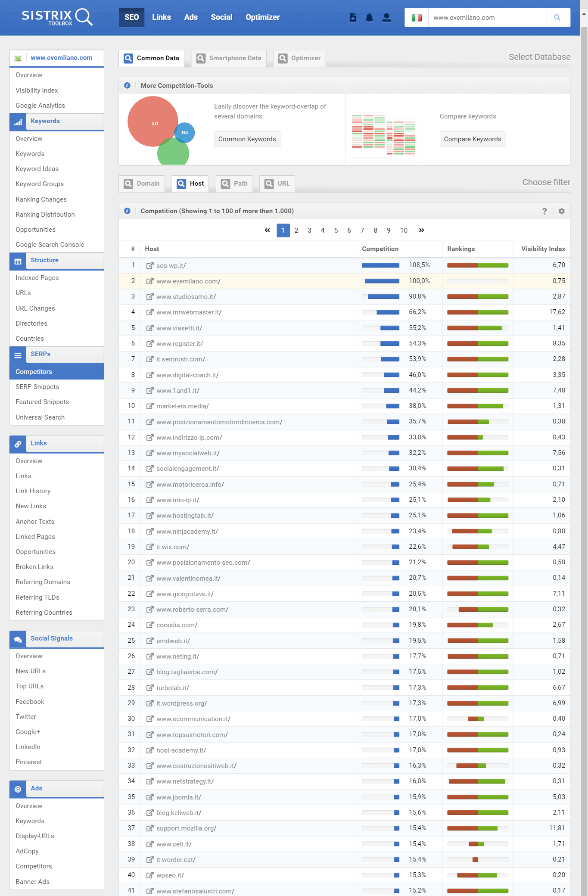Open the document add icon in header
Image resolution: width=588 pixels, height=896 pixels.
[x=353, y=18]
